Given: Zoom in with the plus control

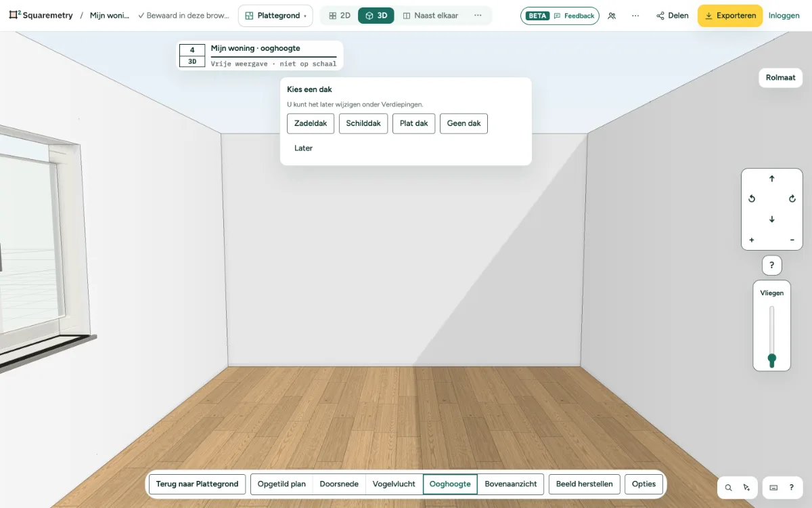Looking at the screenshot, I should click(752, 240).
